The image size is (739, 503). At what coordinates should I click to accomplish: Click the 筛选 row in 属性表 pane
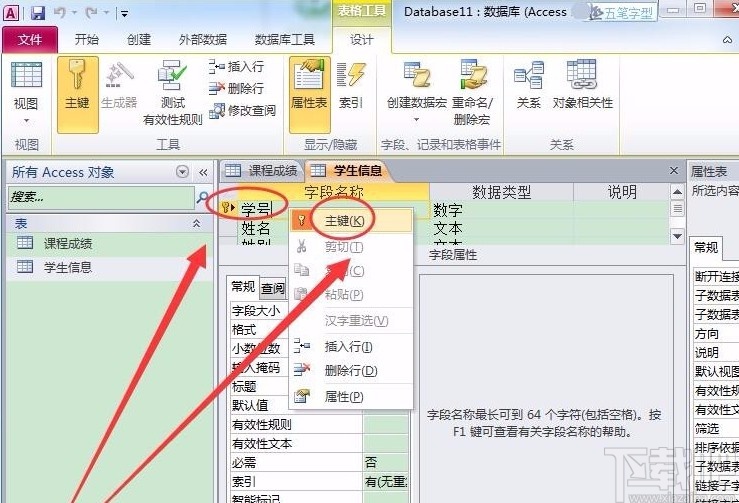click(x=716, y=429)
